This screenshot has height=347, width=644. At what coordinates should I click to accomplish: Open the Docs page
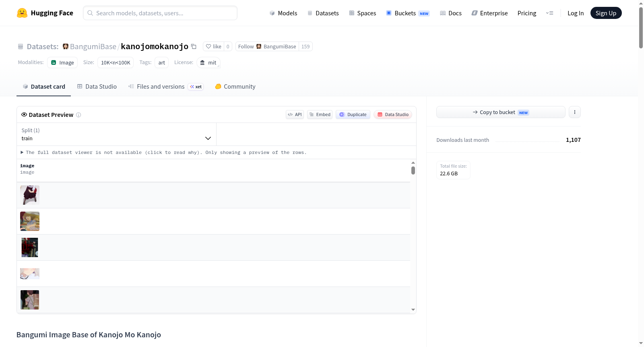tap(451, 13)
